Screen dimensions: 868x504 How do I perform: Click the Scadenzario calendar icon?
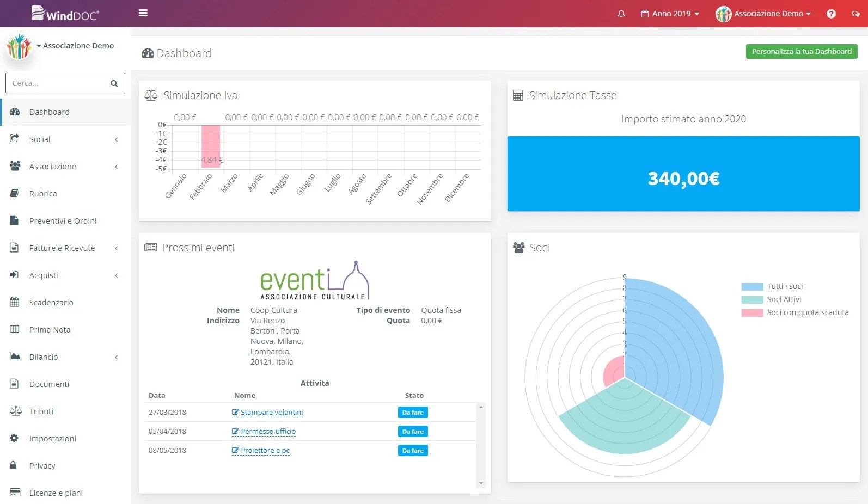tap(15, 302)
